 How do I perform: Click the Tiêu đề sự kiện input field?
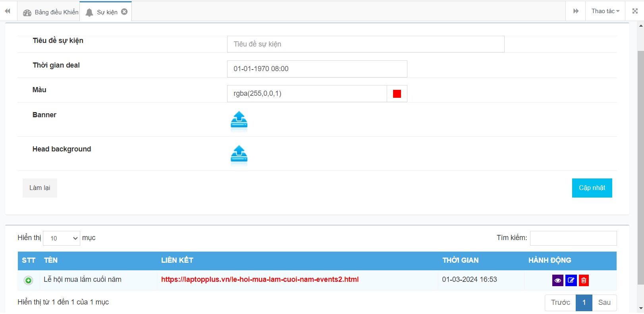366,44
